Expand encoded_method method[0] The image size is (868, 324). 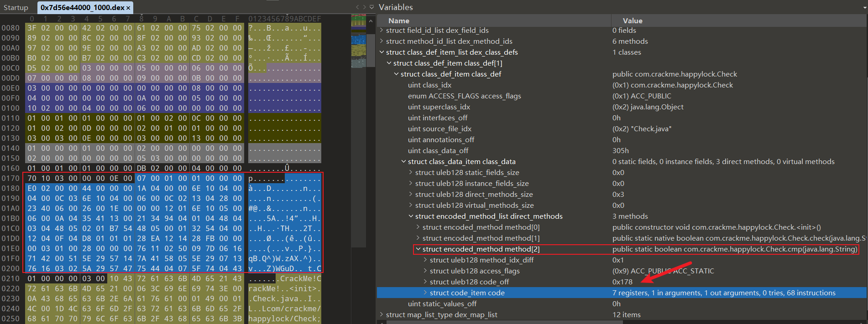[418, 227]
